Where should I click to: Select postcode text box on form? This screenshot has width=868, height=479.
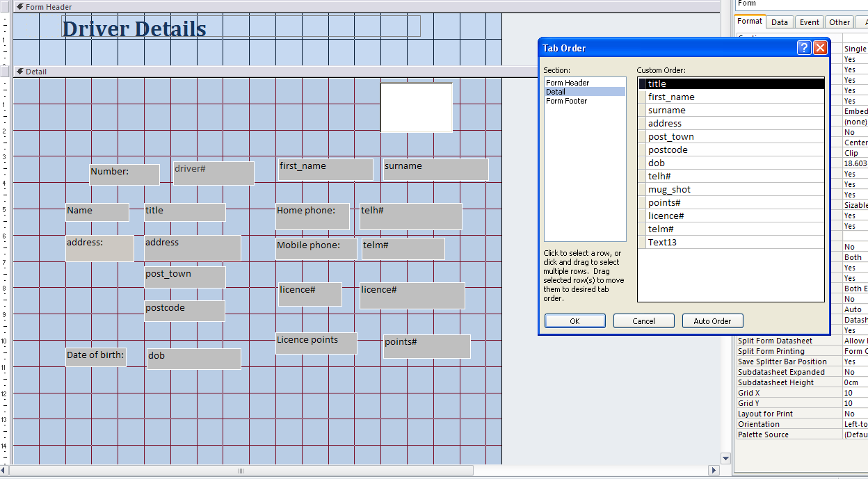[184, 311]
